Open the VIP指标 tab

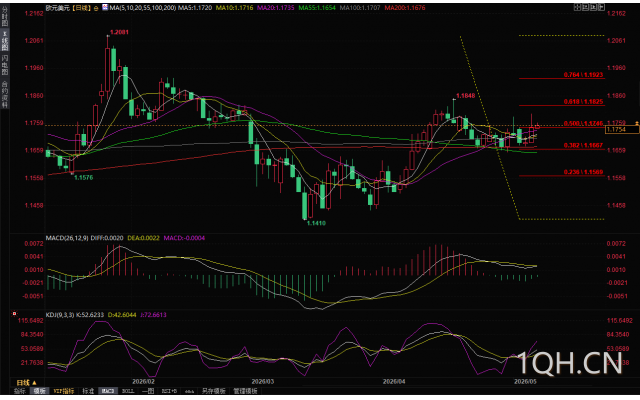click(x=64, y=391)
